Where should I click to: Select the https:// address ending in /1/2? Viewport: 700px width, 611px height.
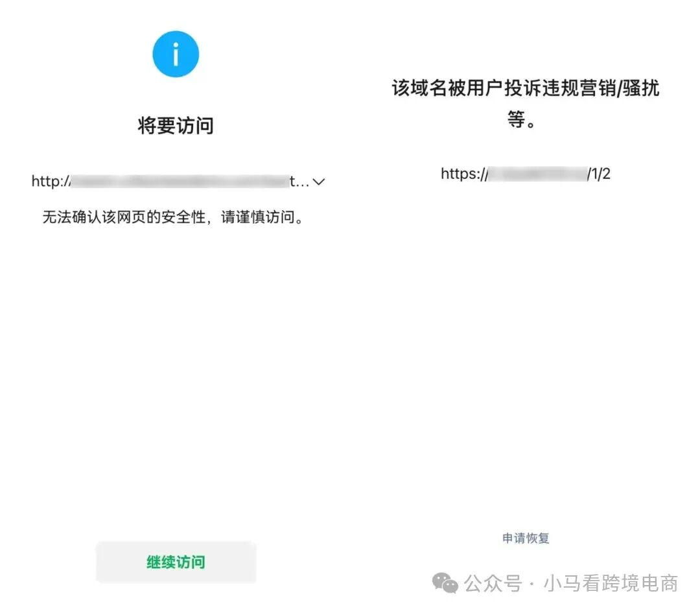click(x=525, y=173)
